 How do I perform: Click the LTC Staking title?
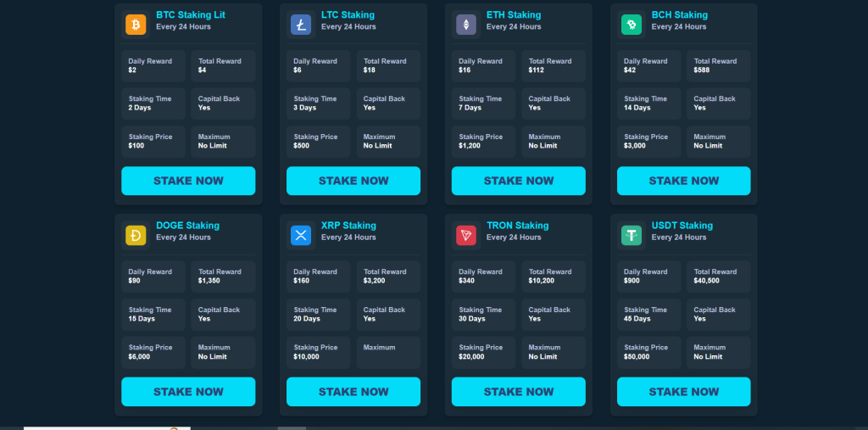348,15
